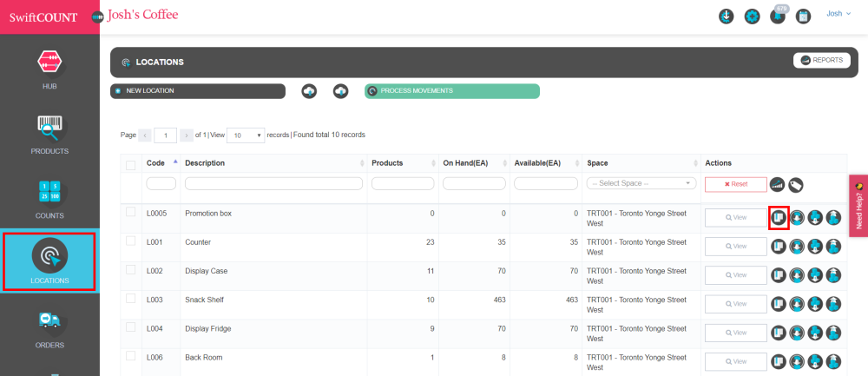Click boxes up-arrow icon in Back Room row
The image size is (868, 376).
click(833, 361)
